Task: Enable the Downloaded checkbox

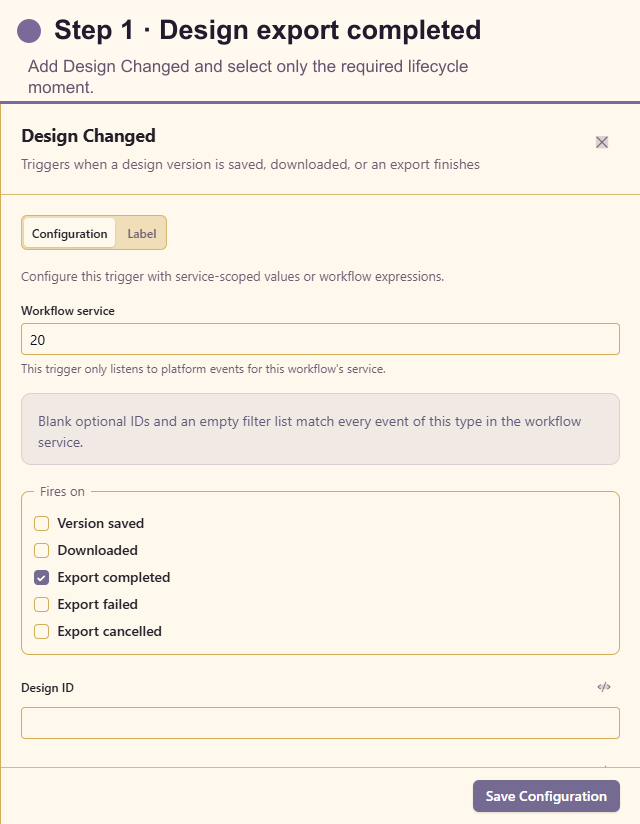Action: [42, 550]
